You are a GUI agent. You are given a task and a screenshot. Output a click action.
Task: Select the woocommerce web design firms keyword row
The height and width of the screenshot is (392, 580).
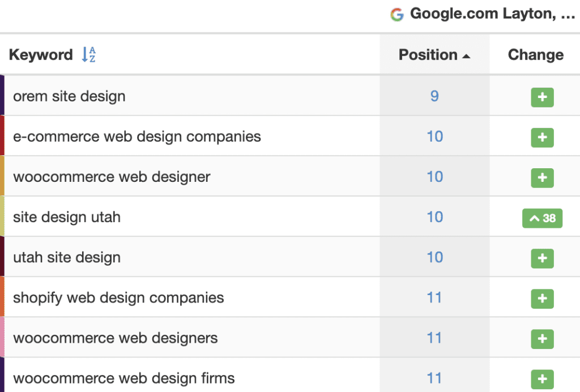(x=123, y=378)
